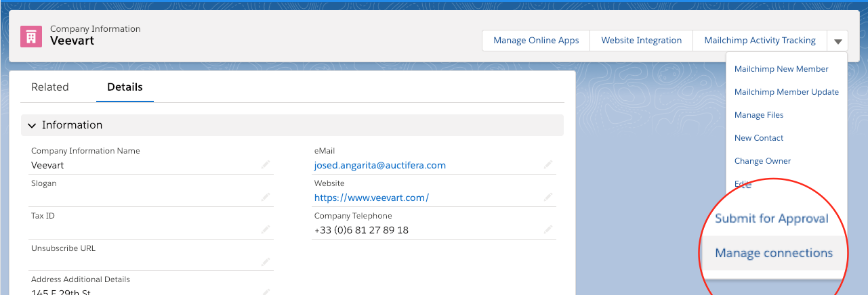The width and height of the screenshot is (868, 295).
Task: Select Submit for Approval menu item
Action: click(771, 219)
